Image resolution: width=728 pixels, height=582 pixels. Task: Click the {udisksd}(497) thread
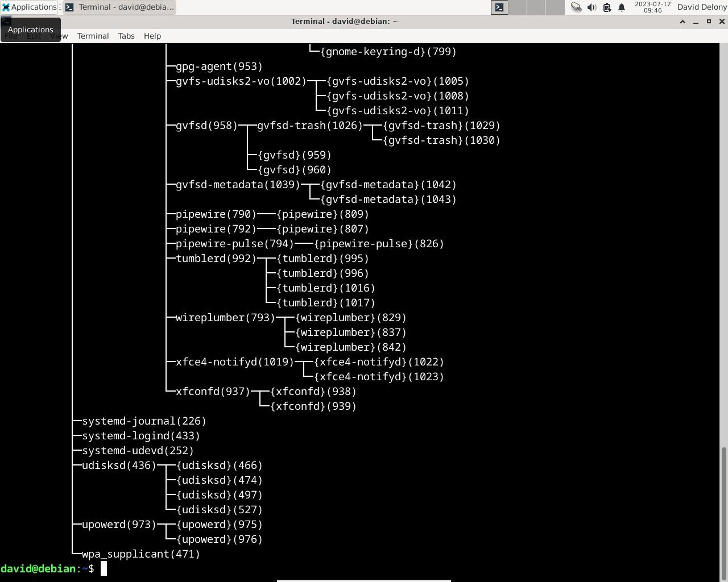220,495
